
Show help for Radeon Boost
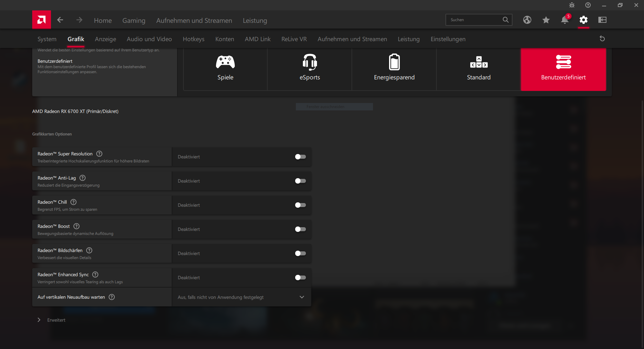(x=76, y=226)
